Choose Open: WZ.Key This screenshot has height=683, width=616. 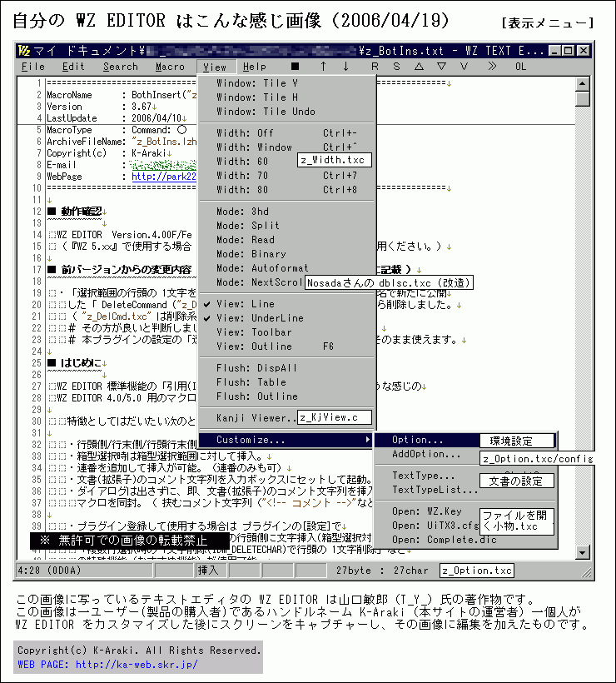[x=427, y=511]
